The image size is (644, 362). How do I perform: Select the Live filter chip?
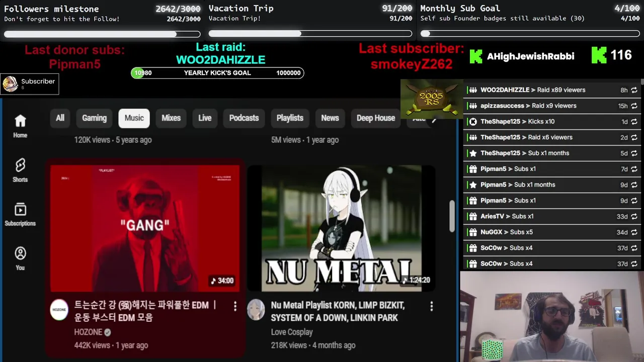point(205,118)
